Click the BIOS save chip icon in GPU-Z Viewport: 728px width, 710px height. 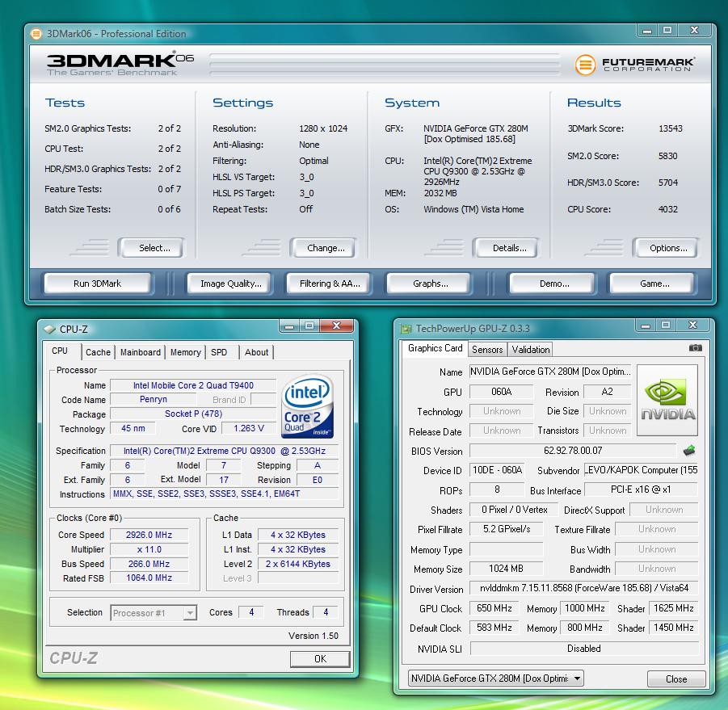click(x=689, y=450)
